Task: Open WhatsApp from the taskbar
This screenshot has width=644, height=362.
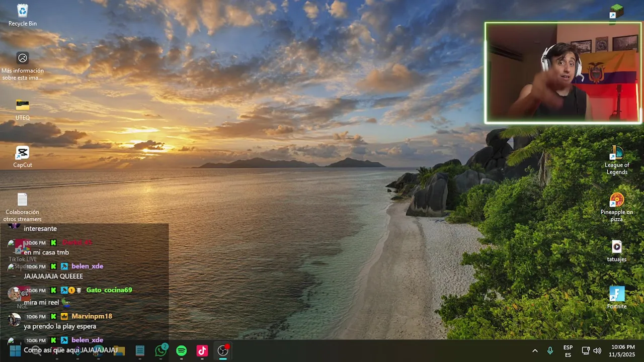Action: tap(160, 350)
